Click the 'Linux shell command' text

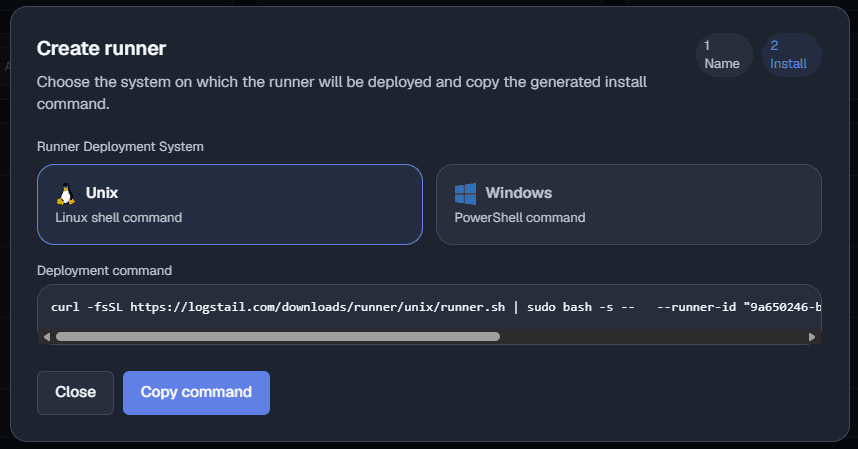click(119, 218)
